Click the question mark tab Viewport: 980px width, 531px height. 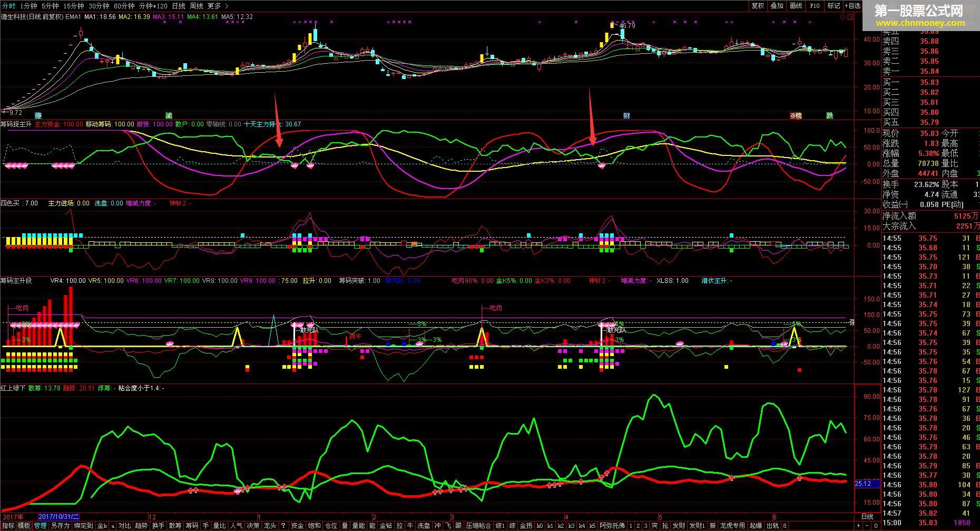[x=283, y=526]
